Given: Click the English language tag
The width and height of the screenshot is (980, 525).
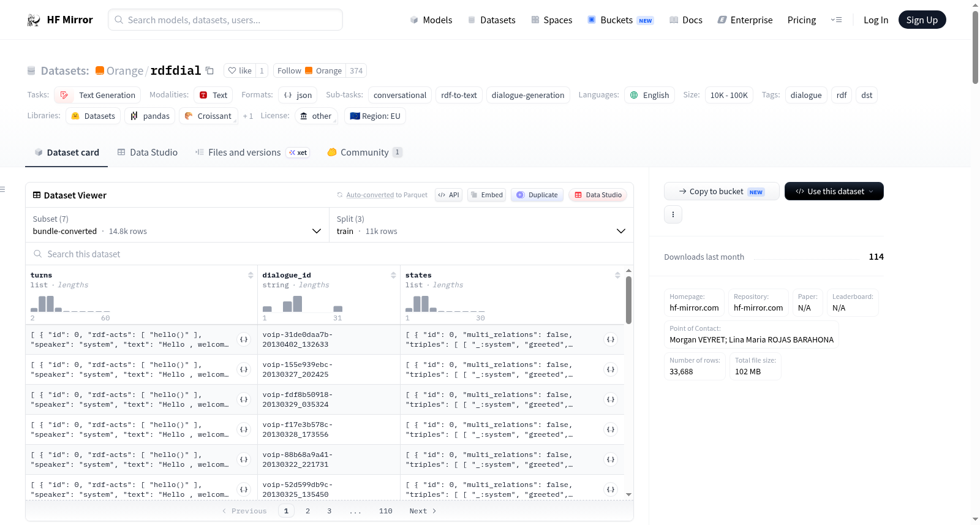Looking at the screenshot, I should tap(649, 95).
